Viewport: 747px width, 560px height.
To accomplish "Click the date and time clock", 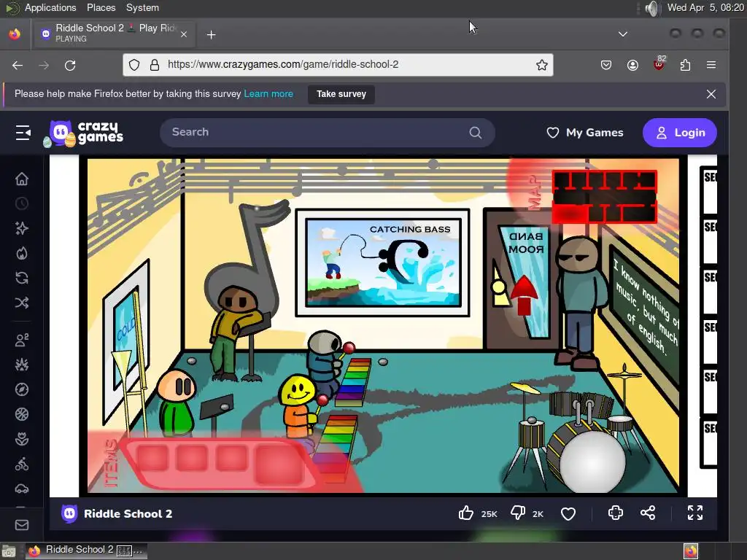I will [705, 7].
